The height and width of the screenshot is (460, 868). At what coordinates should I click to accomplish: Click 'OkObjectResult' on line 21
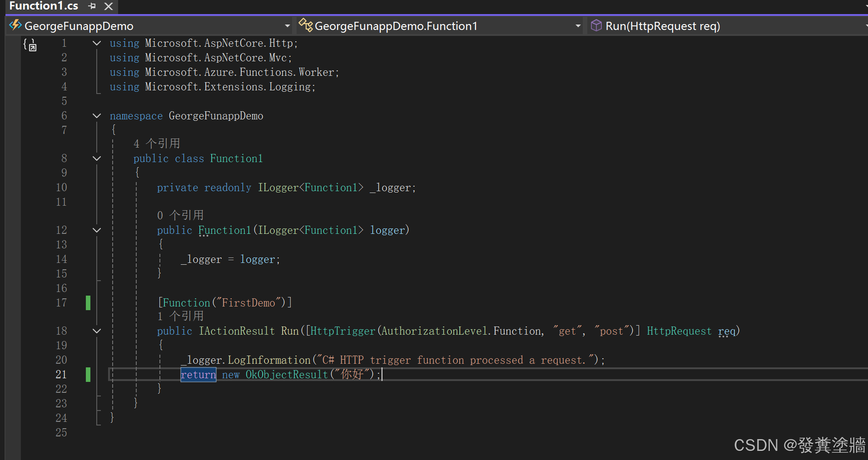(287, 375)
